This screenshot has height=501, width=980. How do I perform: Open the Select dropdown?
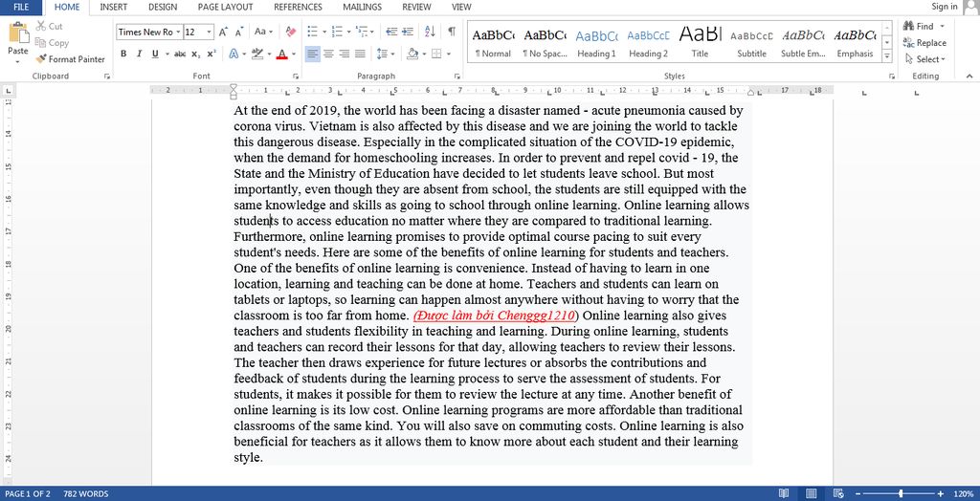pos(925,59)
